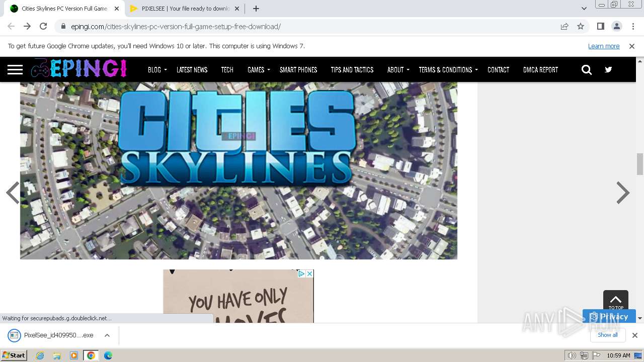
Task: Click the 'You have only' ad banner
Action: pyautogui.click(x=238, y=296)
